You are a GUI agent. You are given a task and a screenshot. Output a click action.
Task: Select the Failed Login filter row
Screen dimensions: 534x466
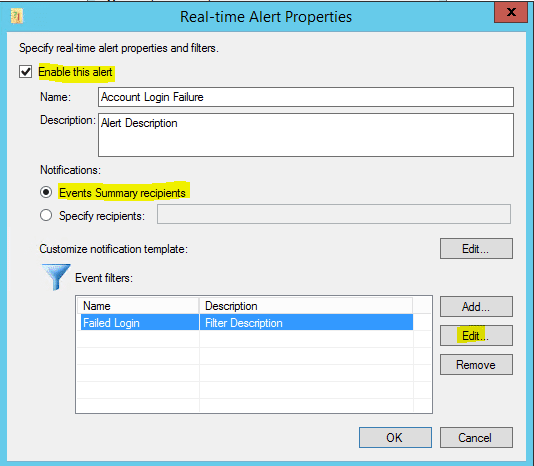[x=247, y=322]
